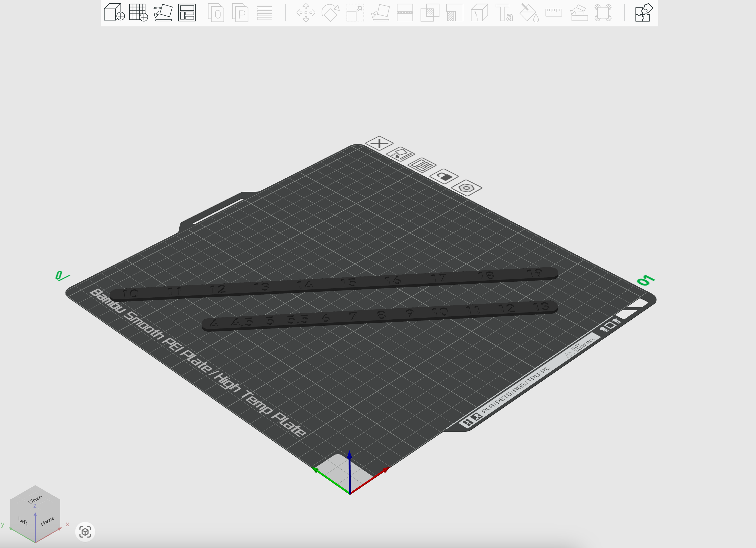Click the Oben face of view cube

pyautogui.click(x=35, y=499)
